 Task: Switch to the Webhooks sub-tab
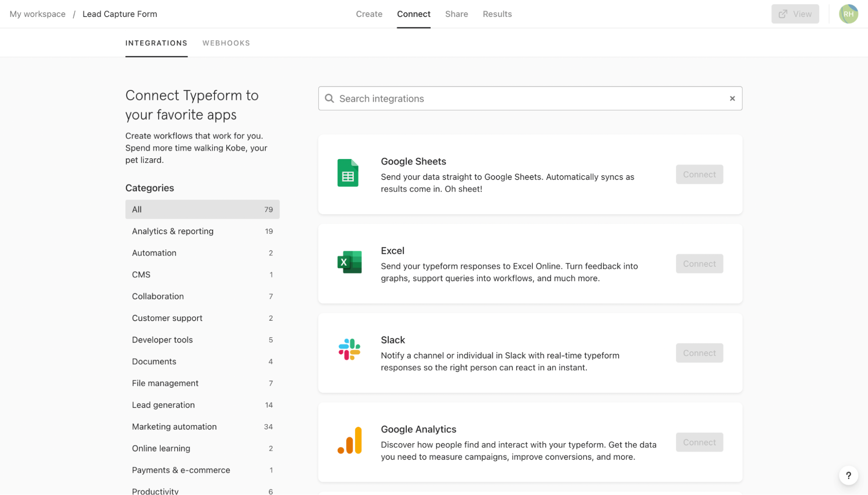226,43
